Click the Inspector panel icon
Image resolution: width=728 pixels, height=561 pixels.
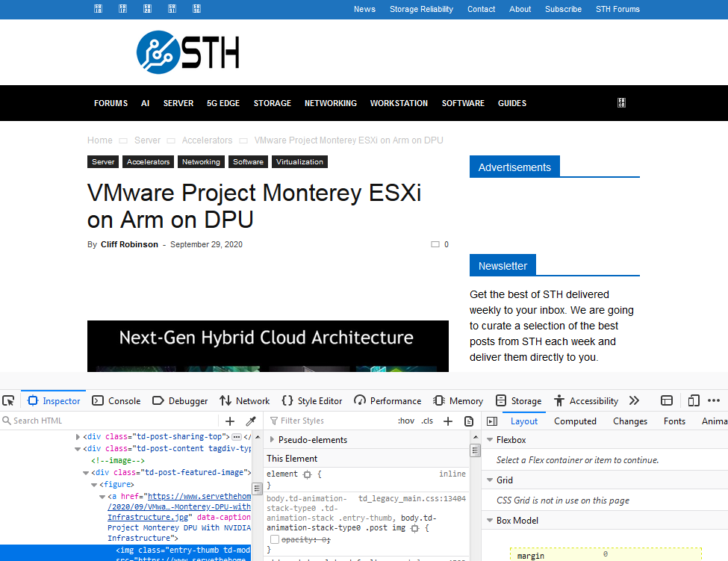click(x=33, y=401)
